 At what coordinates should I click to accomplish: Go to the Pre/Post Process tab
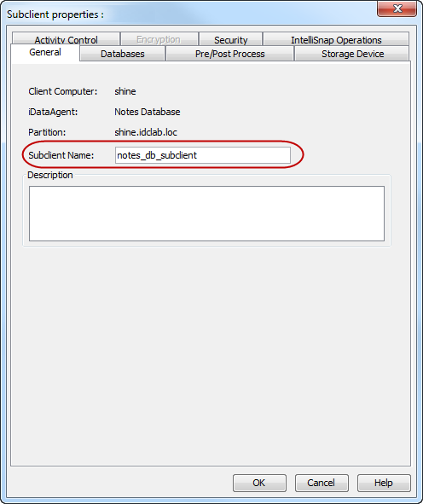[229, 54]
